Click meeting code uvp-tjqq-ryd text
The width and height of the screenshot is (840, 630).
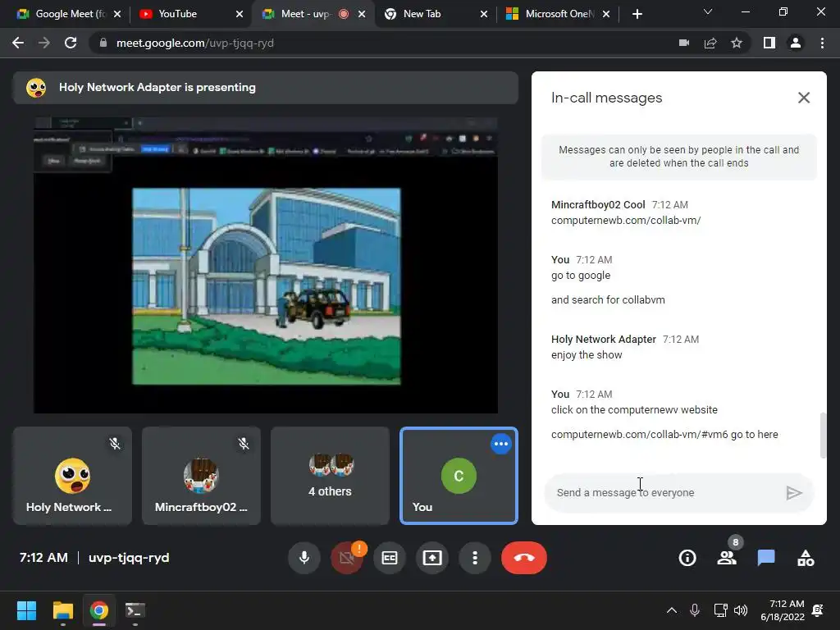pyautogui.click(x=129, y=558)
